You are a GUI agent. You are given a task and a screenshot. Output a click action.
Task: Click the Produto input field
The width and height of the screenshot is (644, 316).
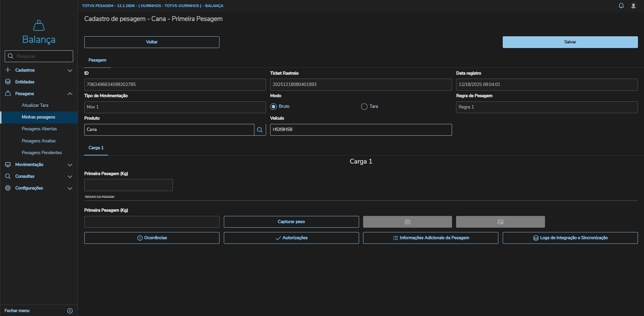(x=169, y=130)
